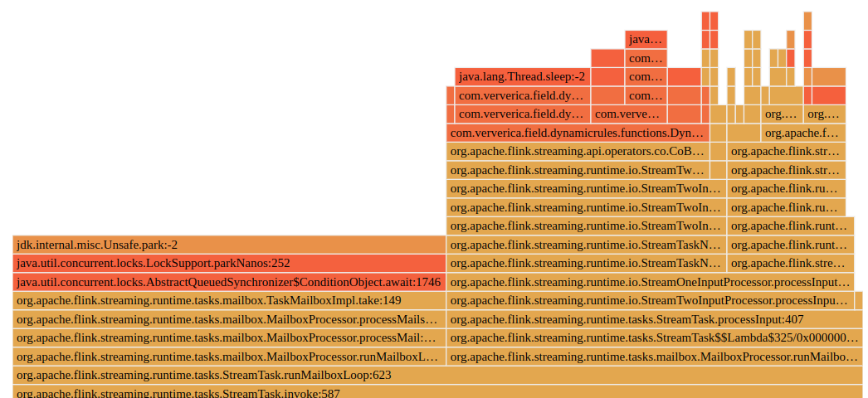Click the StreamTwoInputProcessor.processInpu frame
The height and width of the screenshot is (398, 868).
(650, 300)
